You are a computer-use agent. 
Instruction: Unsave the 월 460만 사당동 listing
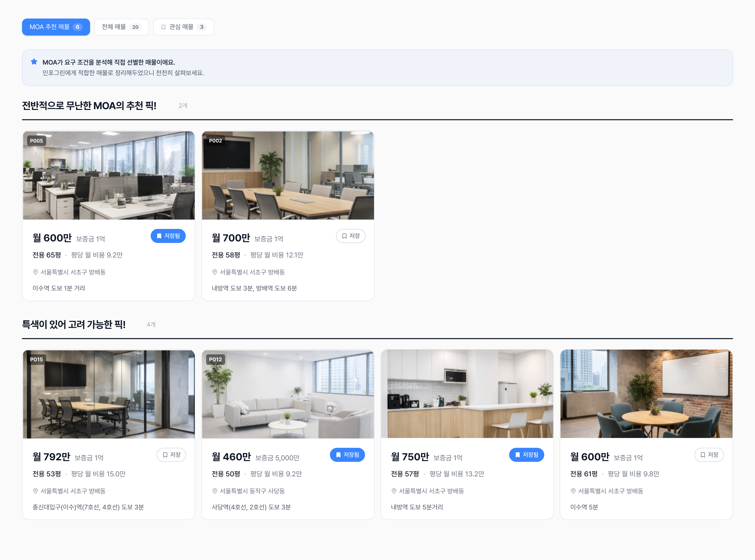coord(347,455)
